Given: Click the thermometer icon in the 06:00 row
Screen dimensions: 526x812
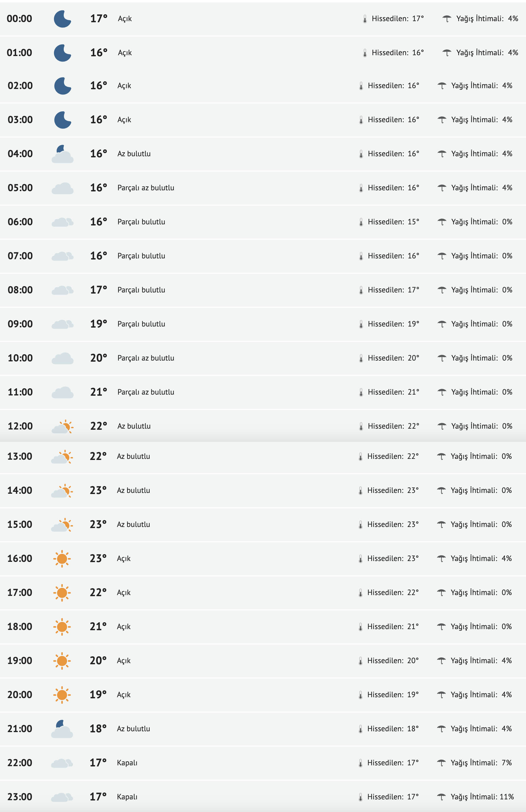Looking at the screenshot, I should click(x=361, y=222).
